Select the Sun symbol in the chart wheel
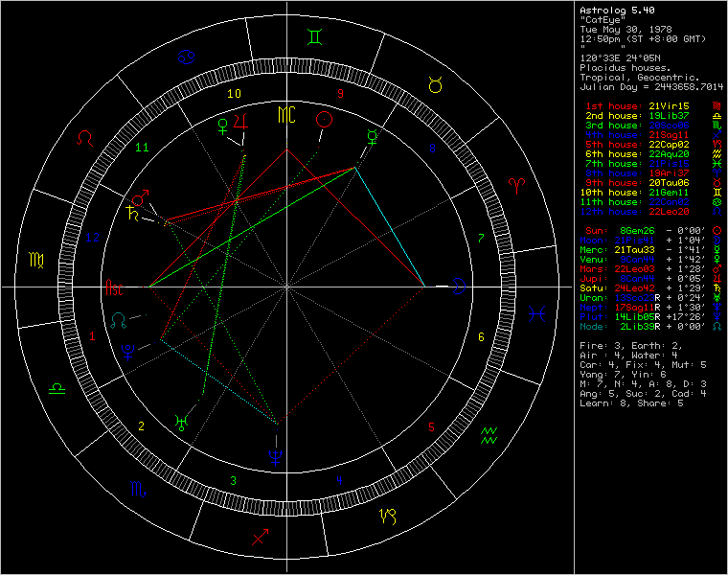Screen dimensions: 728x575 [324, 120]
